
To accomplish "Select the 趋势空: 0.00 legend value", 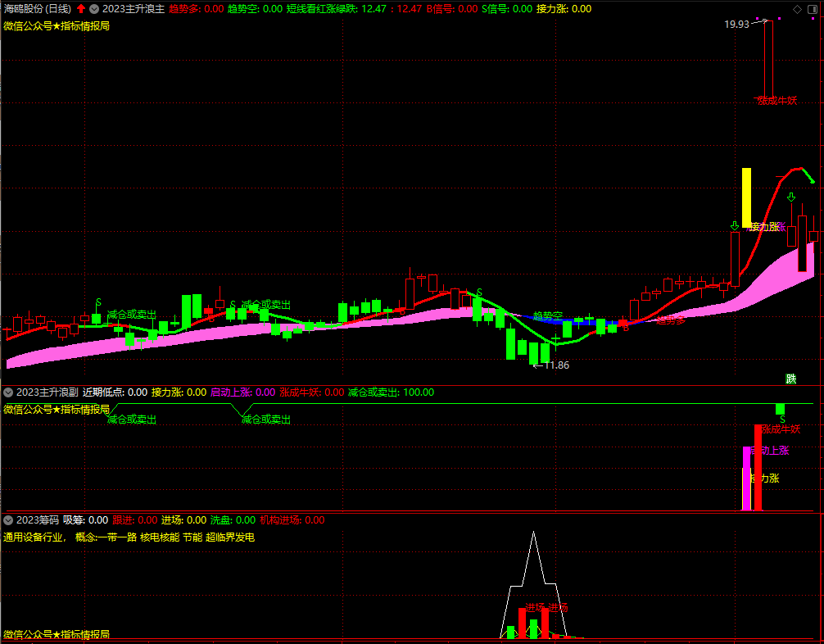I will (256, 9).
